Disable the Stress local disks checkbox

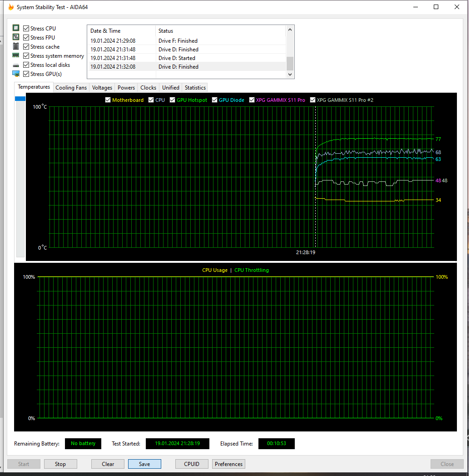[x=26, y=65]
